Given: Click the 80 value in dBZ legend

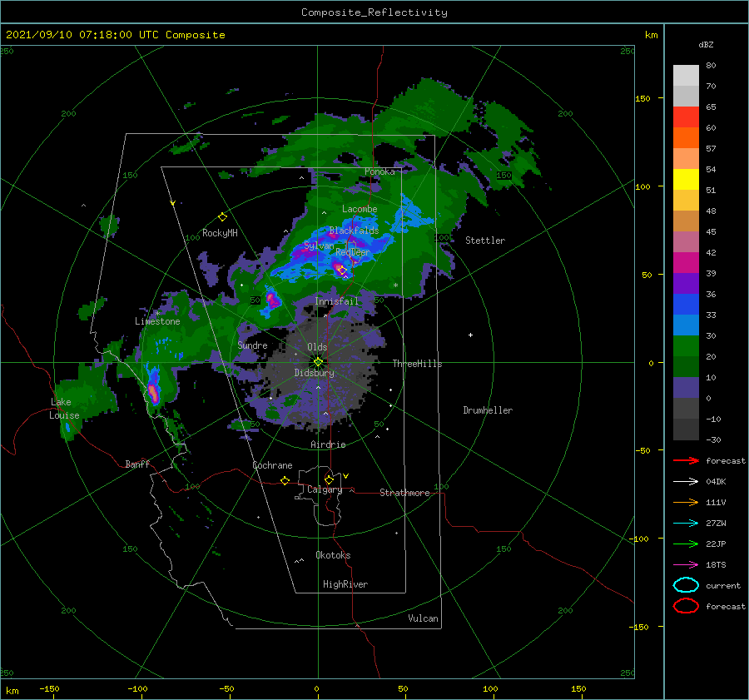Looking at the screenshot, I should coord(711,66).
